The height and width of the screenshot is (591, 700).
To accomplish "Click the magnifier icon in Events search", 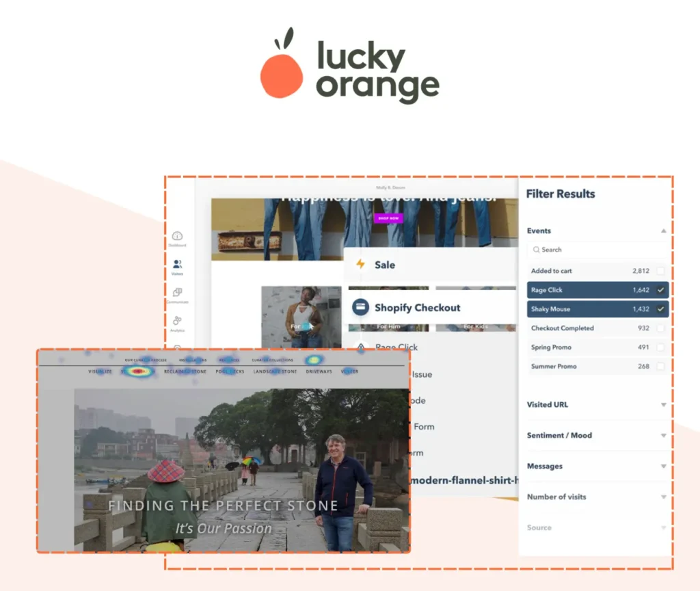I will (x=536, y=250).
